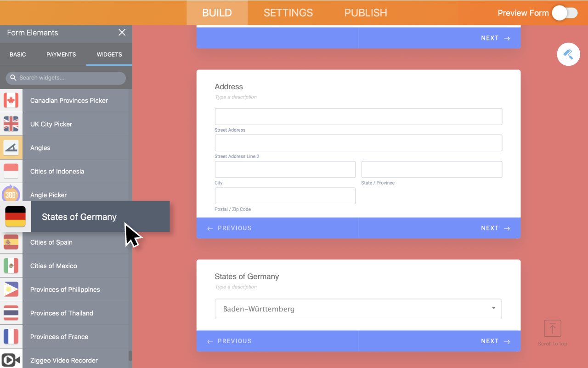Open the Form Designer paint roller icon
The height and width of the screenshot is (368, 588).
click(x=568, y=54)
